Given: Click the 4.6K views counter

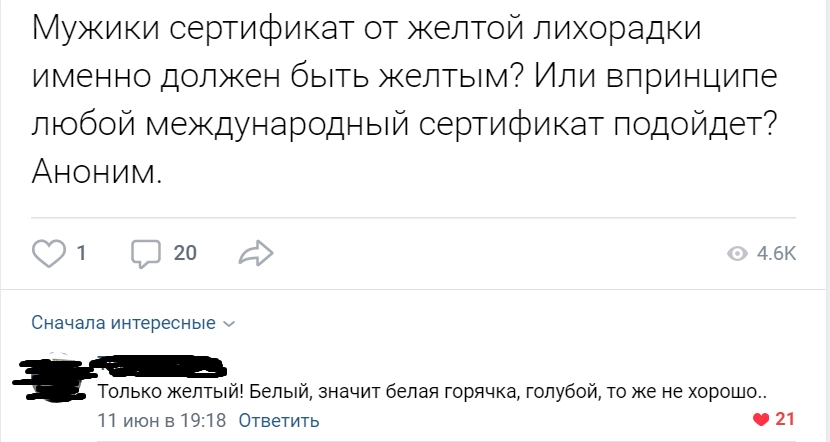Looking at the screenshot, I should pos(777,254).
